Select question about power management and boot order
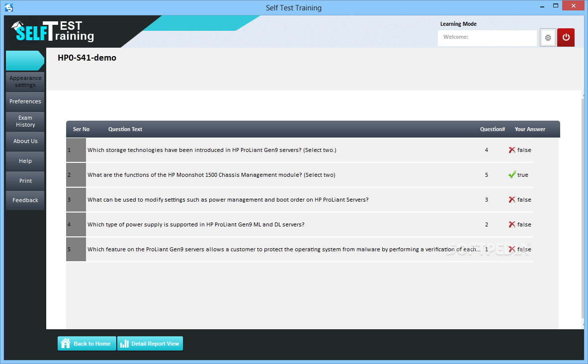The height and width of the screenshot is (364, 588). click(228, 200)
